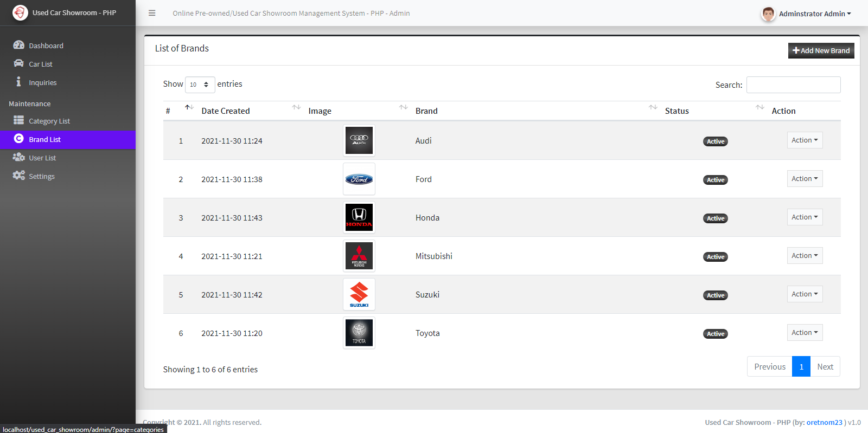Viewport: 868px width, 433px height.
Task: Open Dashboard from the sidebar
Action: click(68, 46)
